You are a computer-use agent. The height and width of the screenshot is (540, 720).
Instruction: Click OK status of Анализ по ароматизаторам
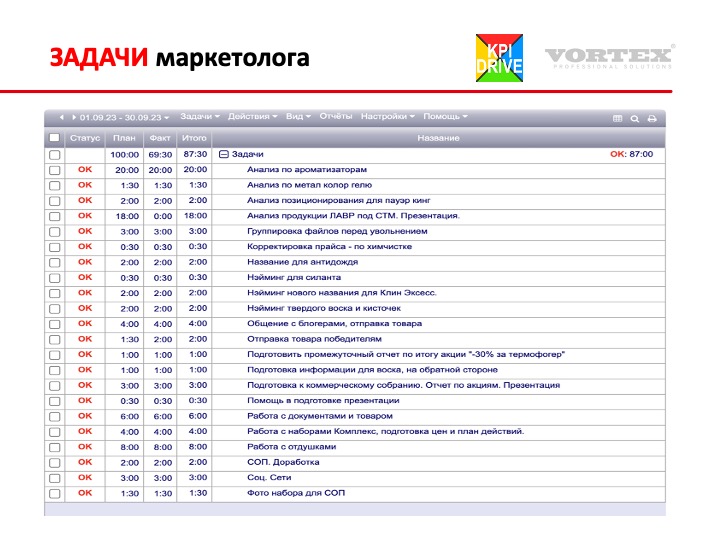(85, 169)
